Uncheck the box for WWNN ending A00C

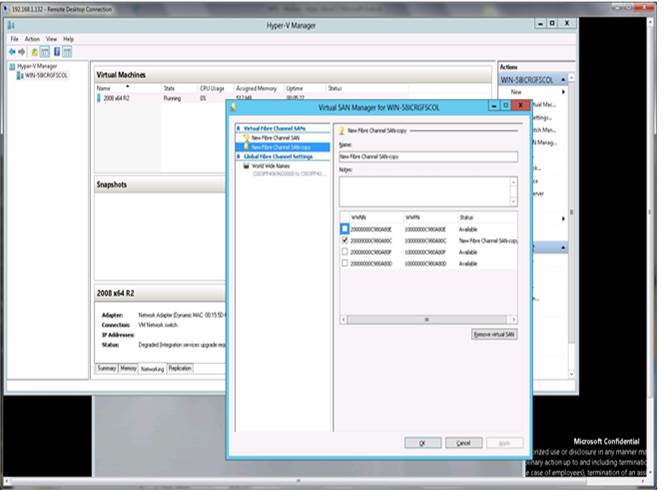point(346,241)
